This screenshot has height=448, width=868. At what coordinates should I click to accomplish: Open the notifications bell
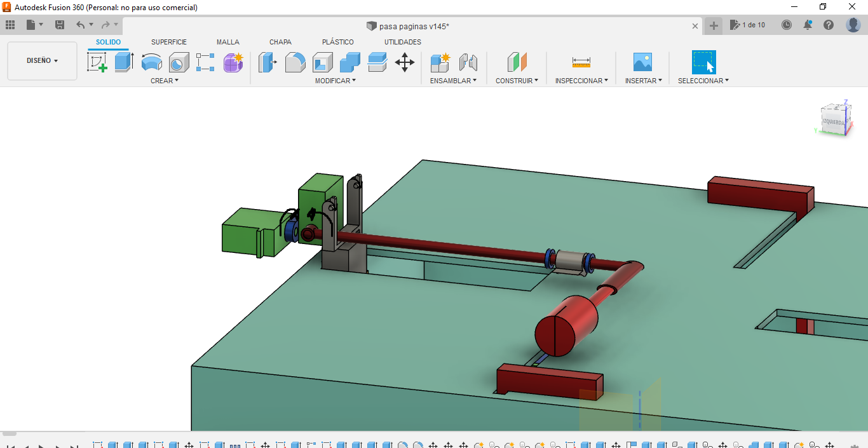[808, 25]
